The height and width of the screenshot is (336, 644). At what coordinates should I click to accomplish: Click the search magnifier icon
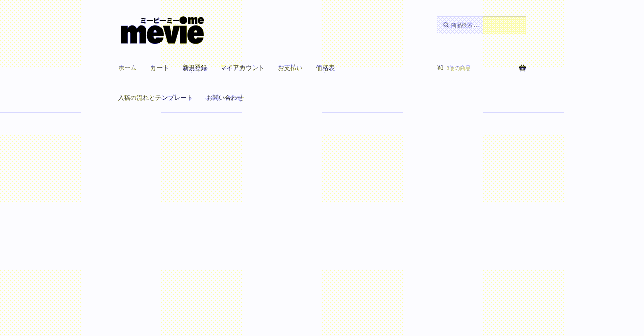[446, 25]
